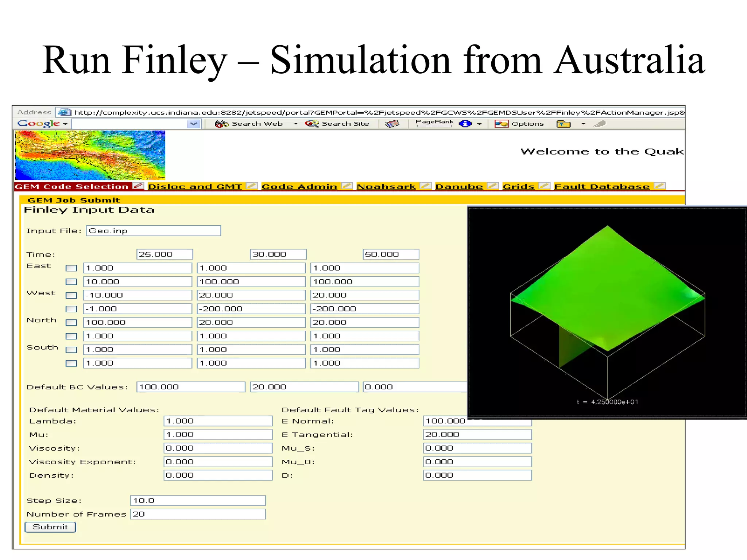The width and height of the screenshot is (747, 560).
Task: Click the Search Web binoculars icon
Action: [x=221, y=124]
